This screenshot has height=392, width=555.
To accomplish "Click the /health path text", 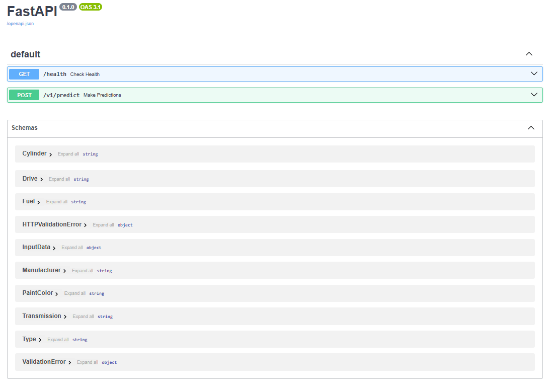I will [x=55, y=74].
